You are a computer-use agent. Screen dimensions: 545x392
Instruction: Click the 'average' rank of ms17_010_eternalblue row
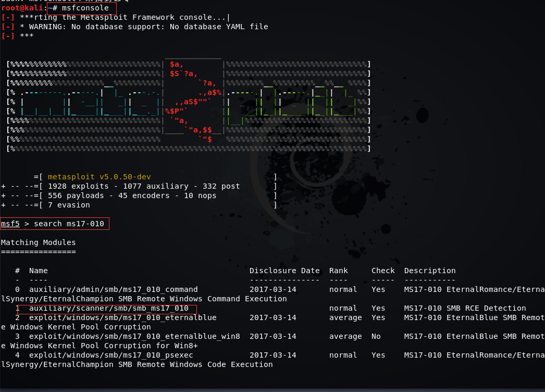(345, 317)
